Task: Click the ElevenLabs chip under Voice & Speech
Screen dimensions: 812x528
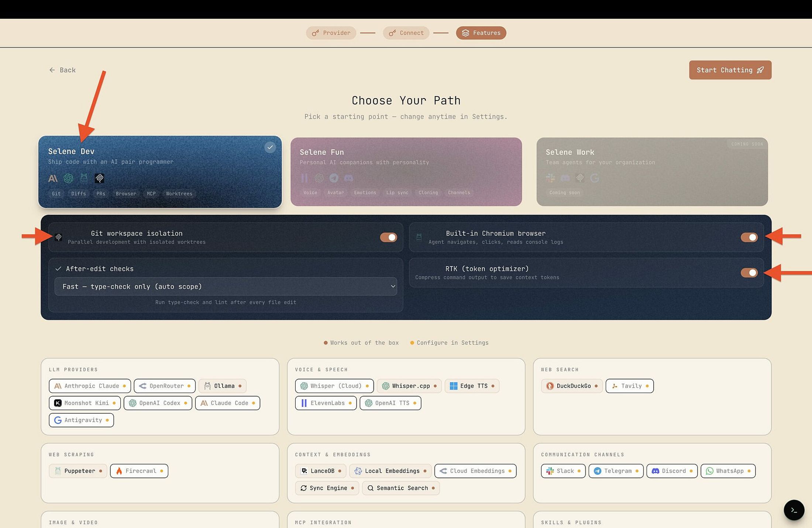Action: (x=326, y=403)
